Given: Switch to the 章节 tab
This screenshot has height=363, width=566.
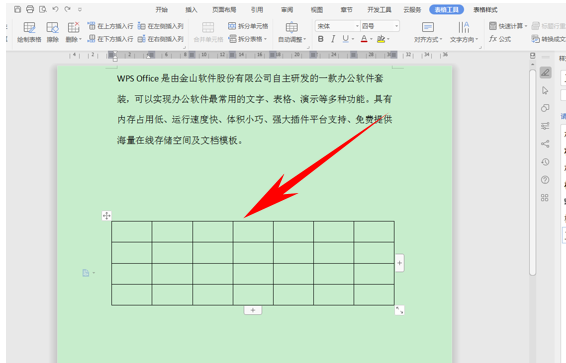Looking at the screenshot, I should point(347,10).
